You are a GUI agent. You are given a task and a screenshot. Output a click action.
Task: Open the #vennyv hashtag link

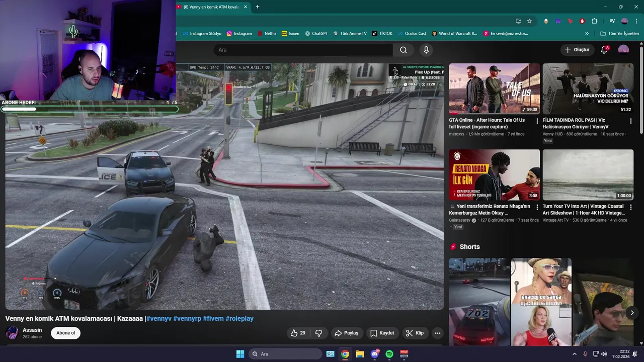[158, 318]
